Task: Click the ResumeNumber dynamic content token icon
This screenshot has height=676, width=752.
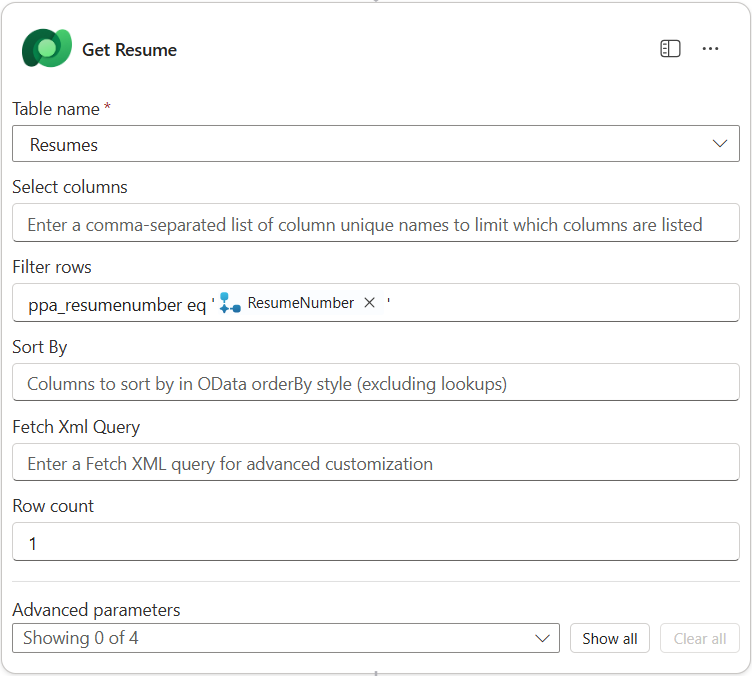Action: [231, 303]
